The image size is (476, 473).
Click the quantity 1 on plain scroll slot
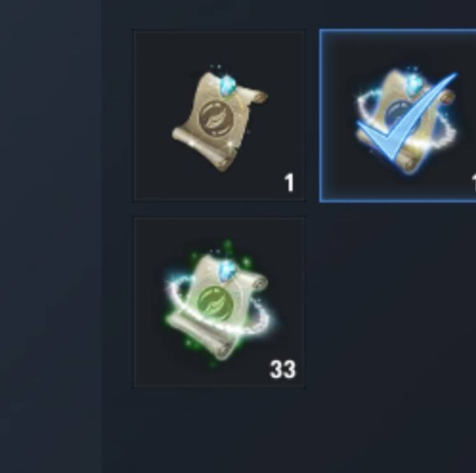[290, 183]
